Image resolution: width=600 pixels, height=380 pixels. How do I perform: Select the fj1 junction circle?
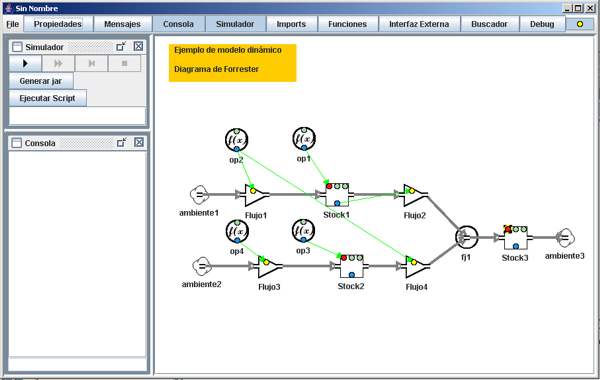(x=467, y=237)
